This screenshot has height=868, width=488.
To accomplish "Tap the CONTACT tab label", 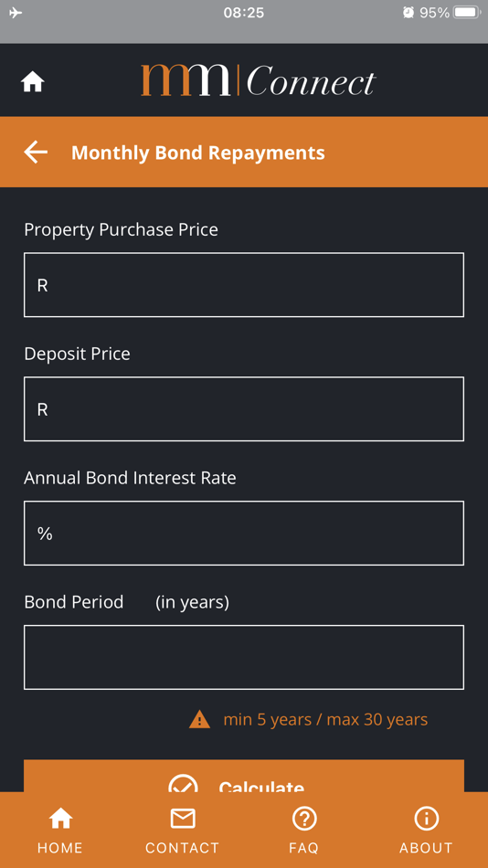I will pyautogui.click(x=182, y=848).
